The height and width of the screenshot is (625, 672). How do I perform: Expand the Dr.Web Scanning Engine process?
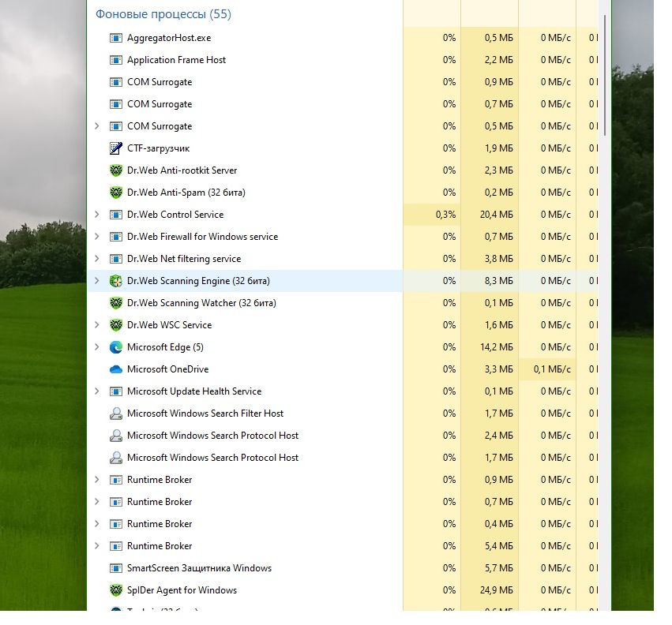tap(97, 281)
